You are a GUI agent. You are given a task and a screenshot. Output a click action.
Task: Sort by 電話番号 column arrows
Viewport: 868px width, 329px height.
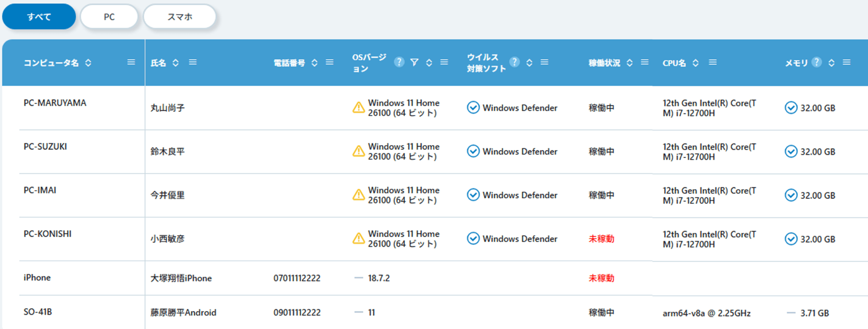[314, 63]
